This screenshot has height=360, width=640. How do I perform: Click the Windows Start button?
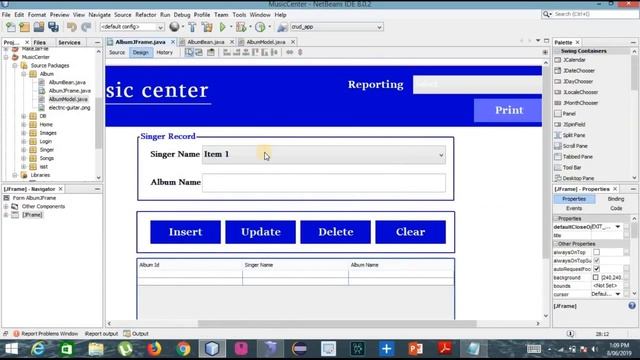coord(11,349)
